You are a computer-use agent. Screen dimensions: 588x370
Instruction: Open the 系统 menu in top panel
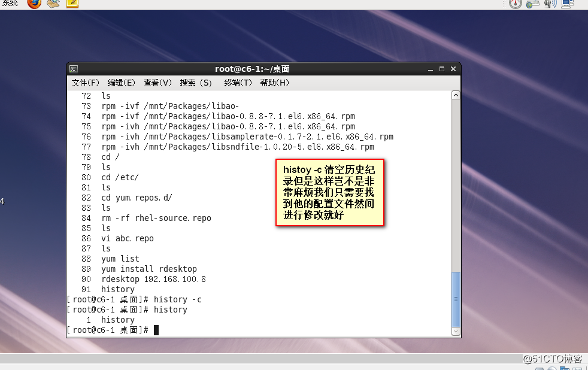pyautogui.click(x=10, y=4)
